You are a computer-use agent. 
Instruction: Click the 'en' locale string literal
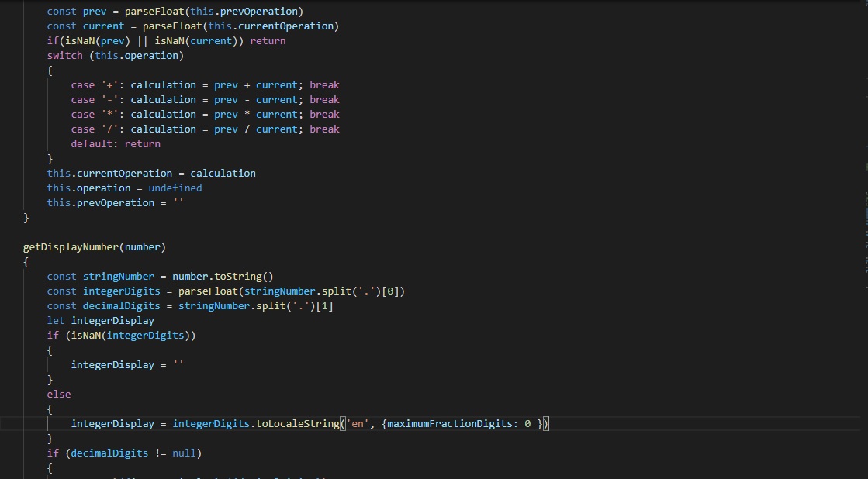click(358, 424)
